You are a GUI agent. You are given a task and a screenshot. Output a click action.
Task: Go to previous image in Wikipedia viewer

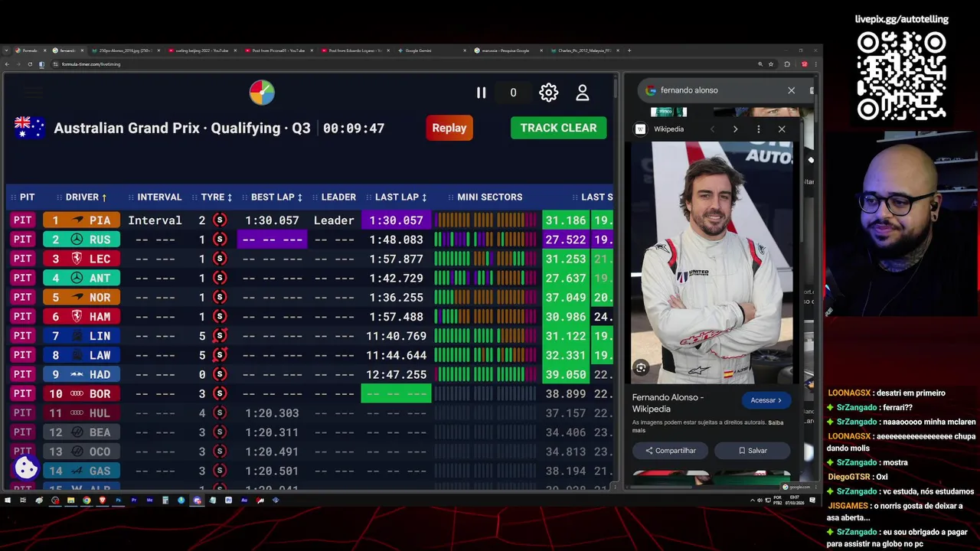coord(712,129)
